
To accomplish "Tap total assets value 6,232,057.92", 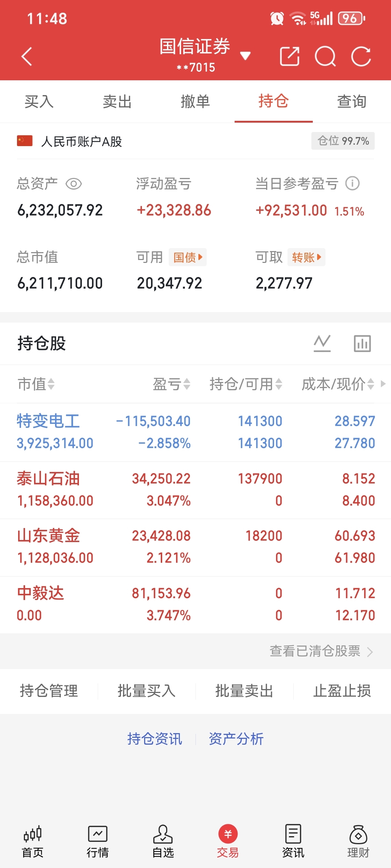I will pyautogui.click(x=60, y=210).
